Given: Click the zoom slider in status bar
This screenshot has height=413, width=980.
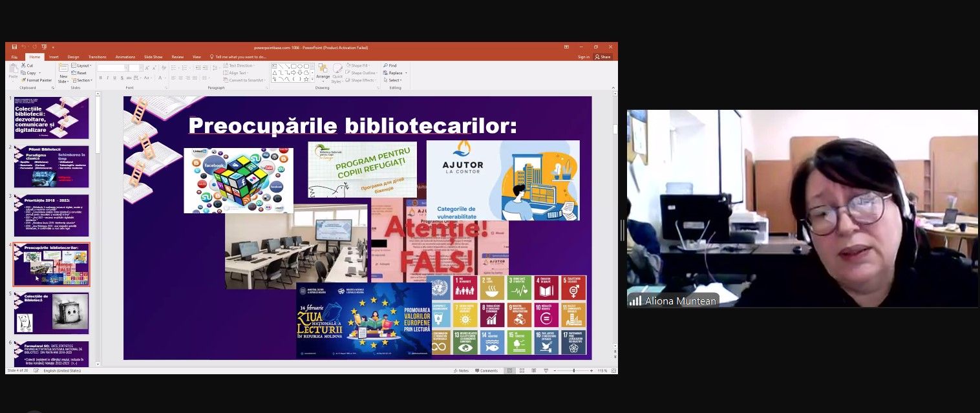Looking at the screenshot, I should tap(573, 370).
